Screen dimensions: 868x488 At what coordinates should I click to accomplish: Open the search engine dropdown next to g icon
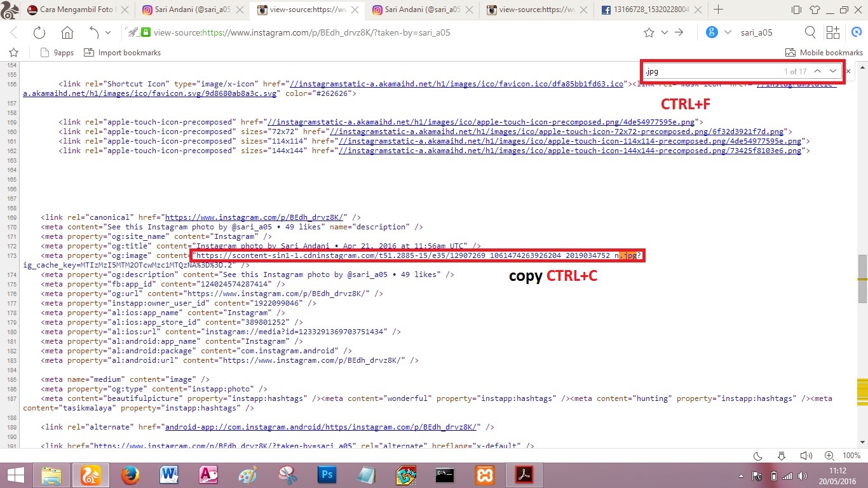tap(726, 32)
